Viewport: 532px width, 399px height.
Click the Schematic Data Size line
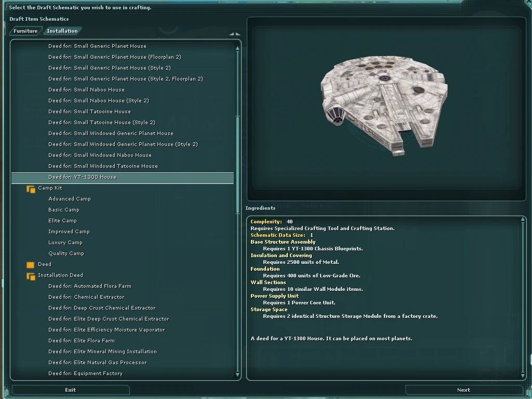click(x=282, y=235)
